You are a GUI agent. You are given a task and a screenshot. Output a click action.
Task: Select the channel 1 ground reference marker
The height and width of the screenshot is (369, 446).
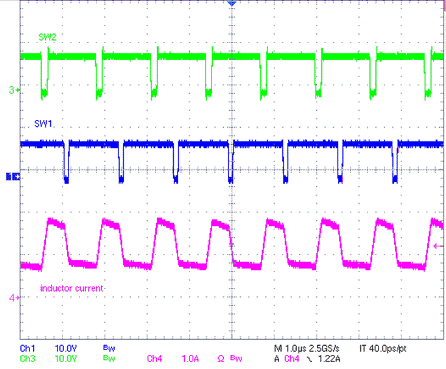tap(13, 177)
